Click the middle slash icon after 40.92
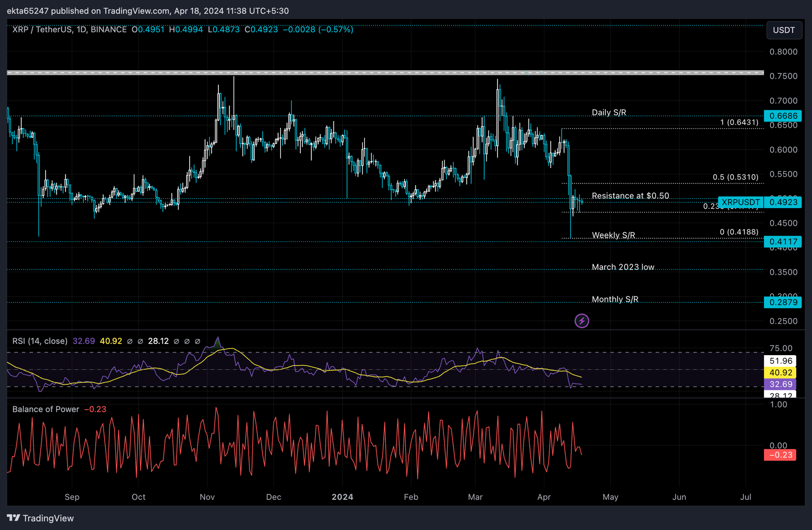The image size is (812, 530). [187, 341]
